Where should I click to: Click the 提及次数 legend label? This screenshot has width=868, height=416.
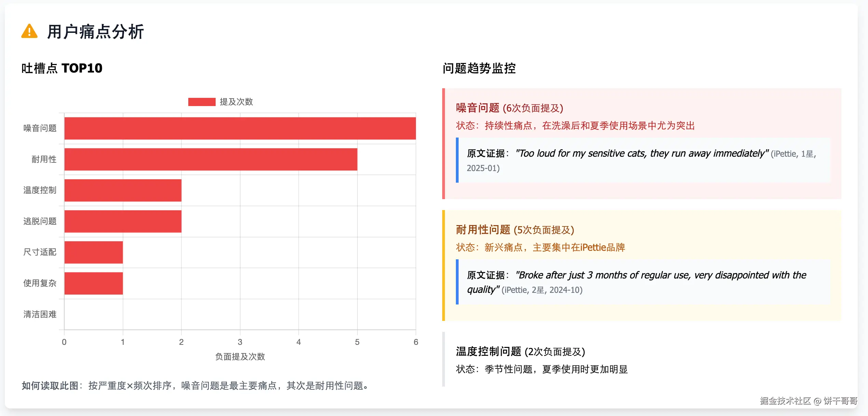236,102
